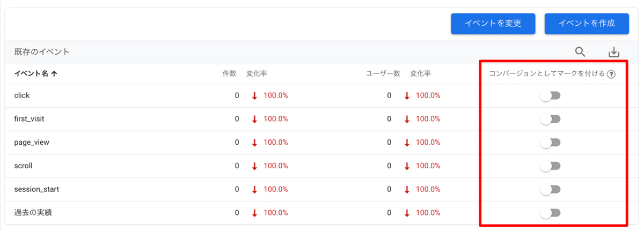The width and height of the screenshot is (644, 231).
Task: Select the page_view event name
Action: click(x=32, y=143)
